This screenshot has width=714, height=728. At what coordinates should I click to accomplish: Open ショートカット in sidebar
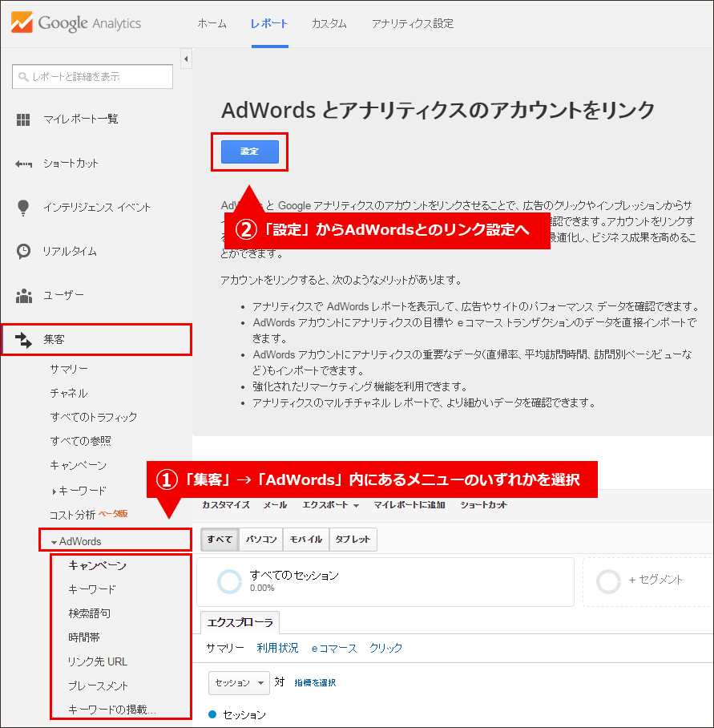point(71,164)
